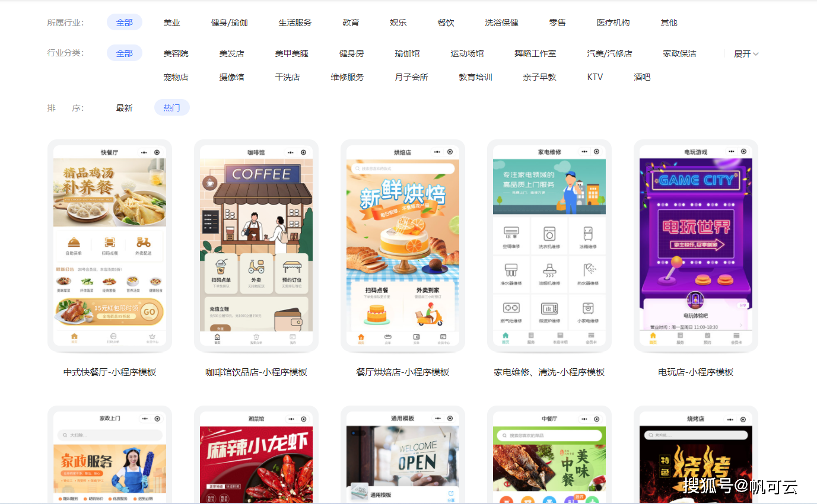The image size is (817, 504).
Task: Filter industry by 健身/瑜伽
Action: (230, 23)
